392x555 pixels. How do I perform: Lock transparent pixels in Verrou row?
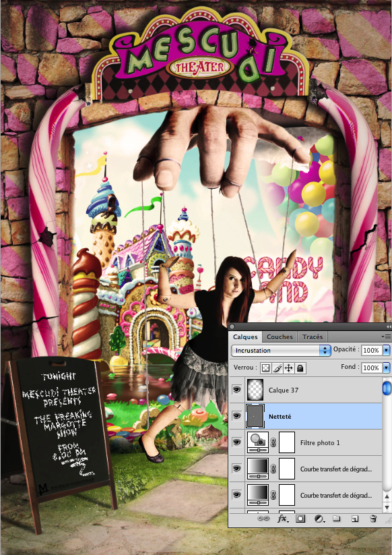tap(265, 368)
